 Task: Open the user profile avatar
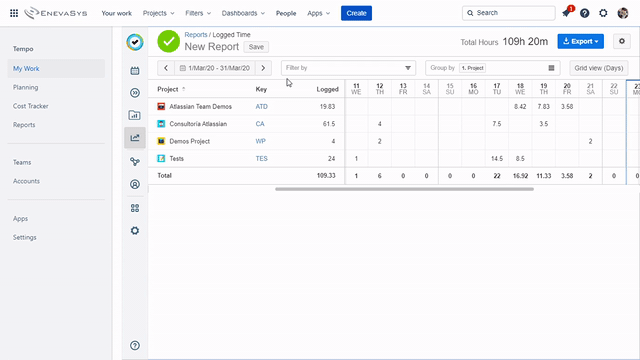click(623, 13)
